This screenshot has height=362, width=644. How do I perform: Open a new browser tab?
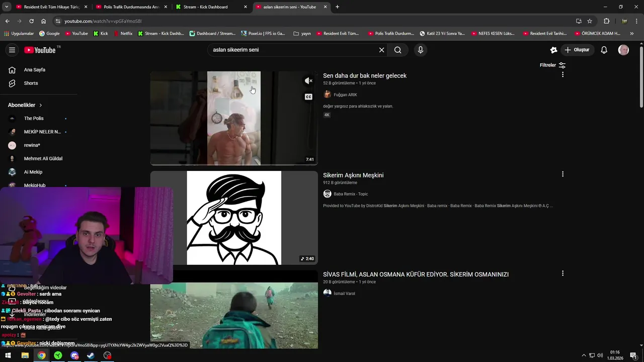tap(337, 7)
